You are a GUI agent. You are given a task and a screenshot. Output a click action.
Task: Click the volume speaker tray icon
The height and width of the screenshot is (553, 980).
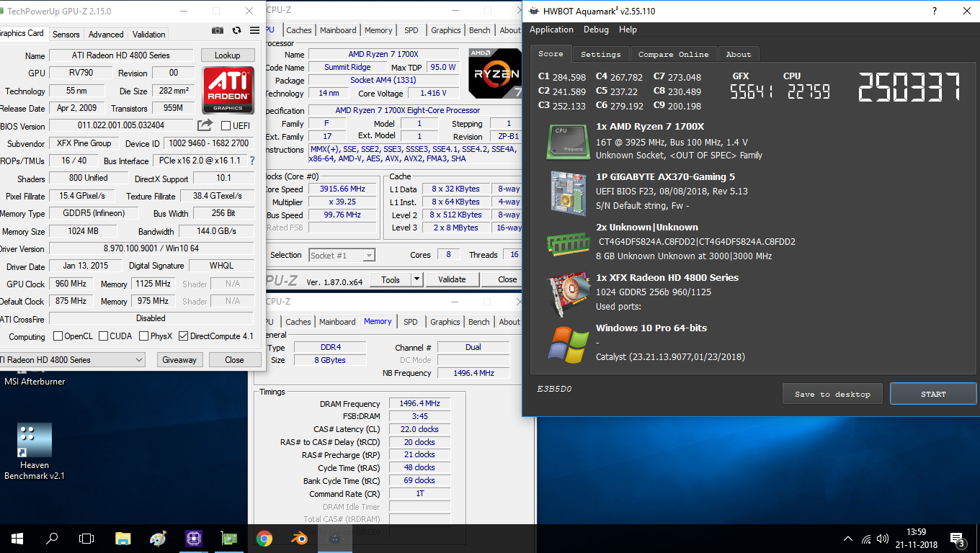click(x=883, y=539)
